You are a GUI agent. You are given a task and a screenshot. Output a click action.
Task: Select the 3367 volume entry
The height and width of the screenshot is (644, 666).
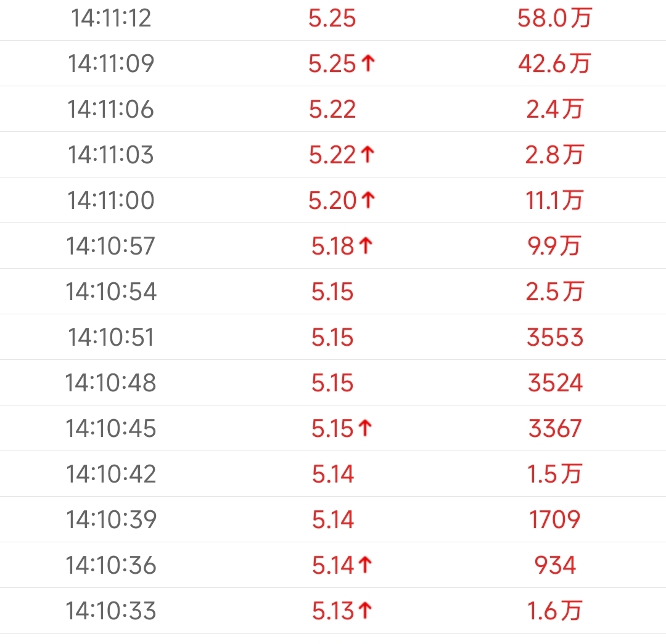click(x=555, y=428)
